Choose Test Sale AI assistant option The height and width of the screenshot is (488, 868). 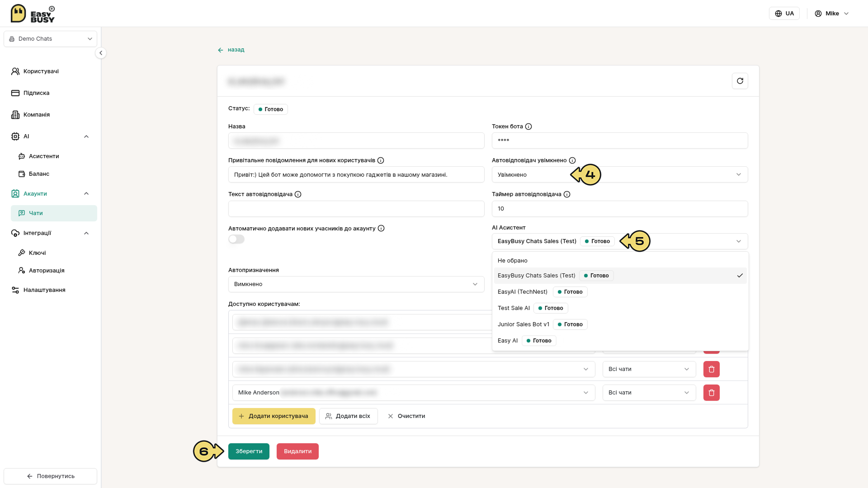tap(619, 308)
